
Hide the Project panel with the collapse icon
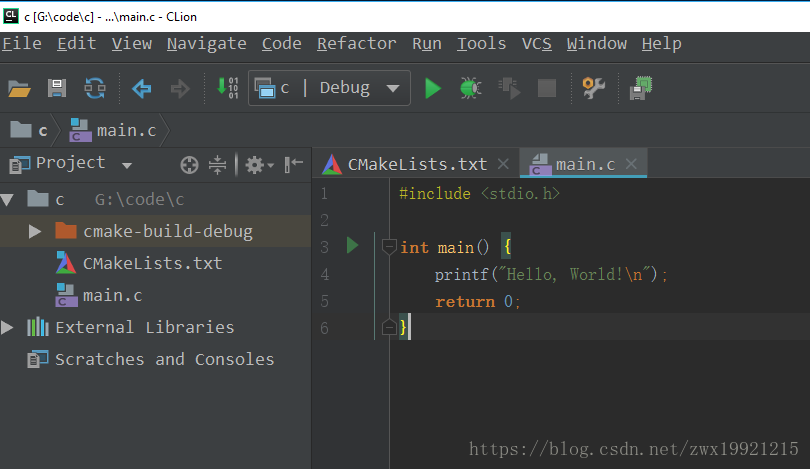point(293,165)
